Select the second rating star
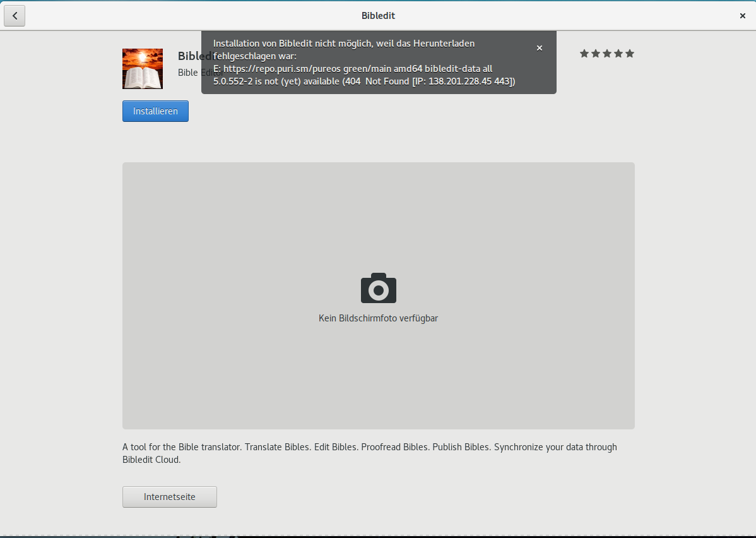 coord(596,54)
